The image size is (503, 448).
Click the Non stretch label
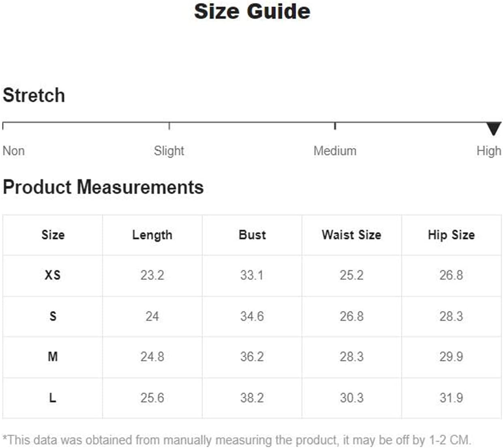click(x=14, y=151)
